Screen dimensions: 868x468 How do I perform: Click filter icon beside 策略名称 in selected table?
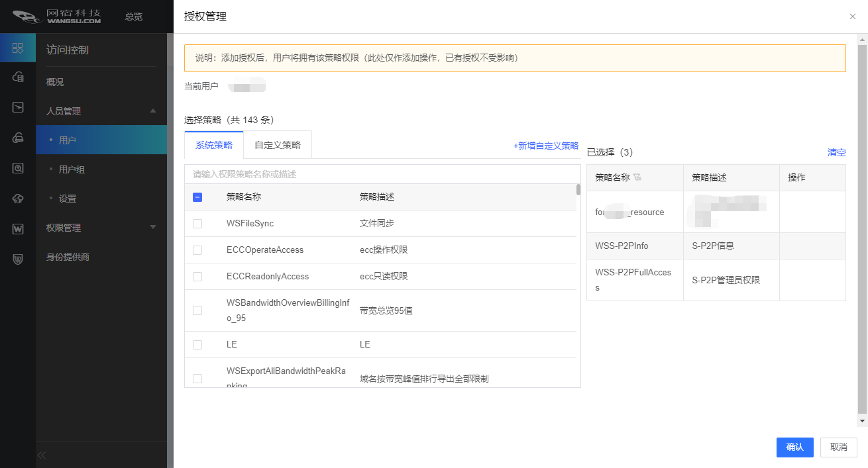point(637,177)
